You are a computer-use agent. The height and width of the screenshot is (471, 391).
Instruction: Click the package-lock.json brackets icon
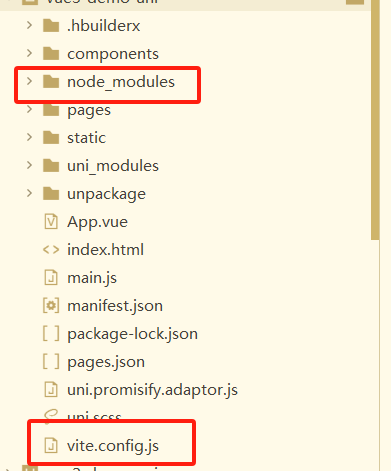pyautogui.click(x=51, y=334)
